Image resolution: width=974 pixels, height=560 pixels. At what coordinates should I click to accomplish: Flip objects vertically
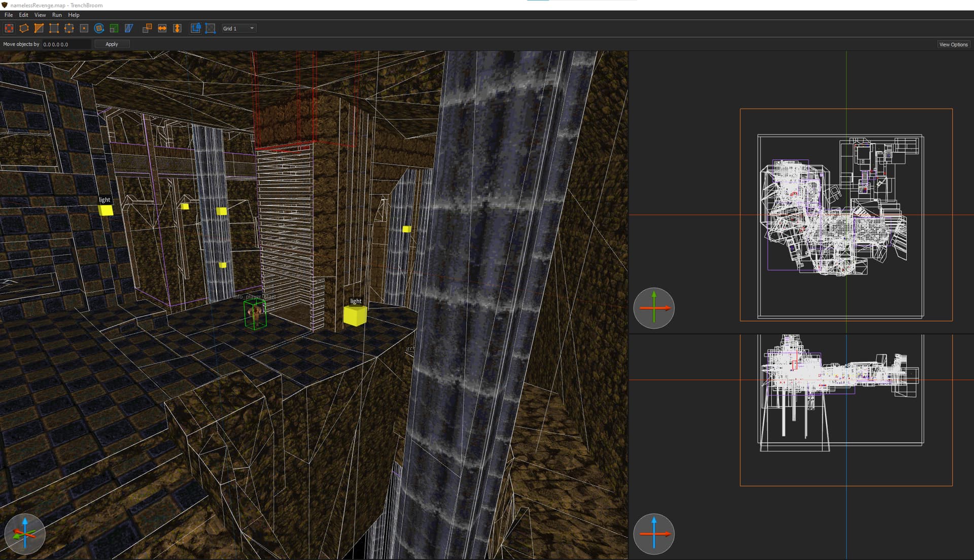tap(177, 28)
